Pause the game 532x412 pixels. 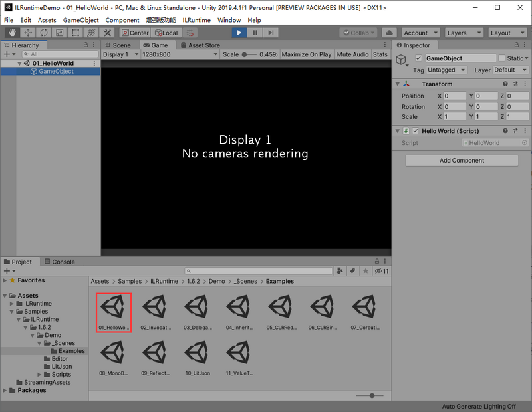click(255, 33)
